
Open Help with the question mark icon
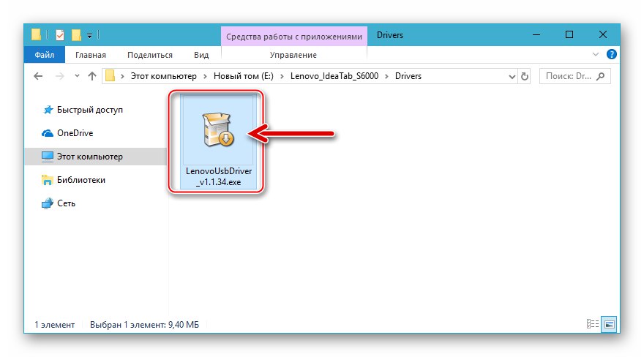point(612,54)
